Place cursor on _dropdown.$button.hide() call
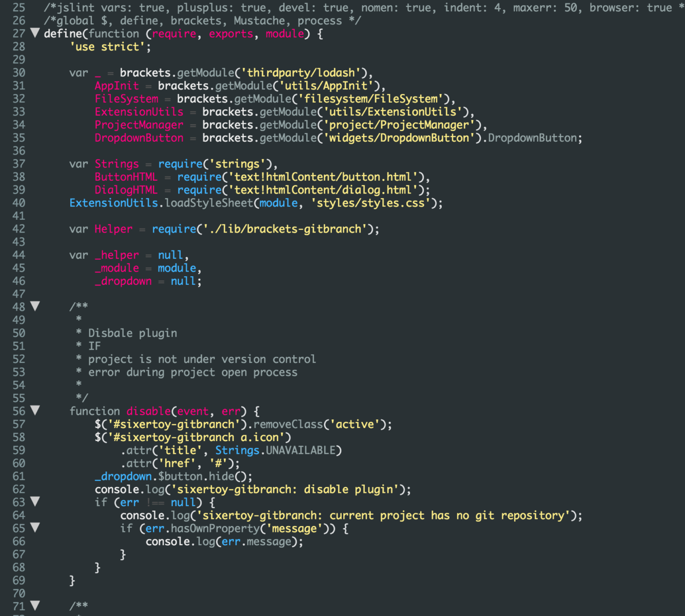The width and height of the screenshot is (685, 616). [x=173, y=476]
